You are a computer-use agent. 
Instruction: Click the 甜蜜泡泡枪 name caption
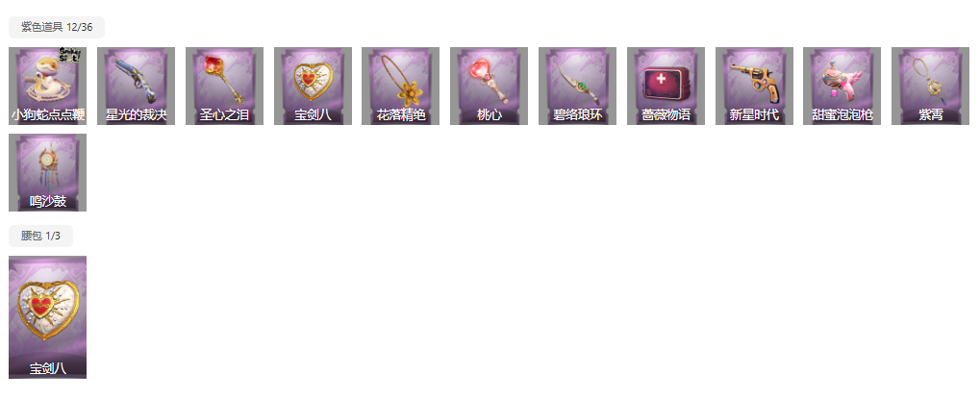[842, 115]
